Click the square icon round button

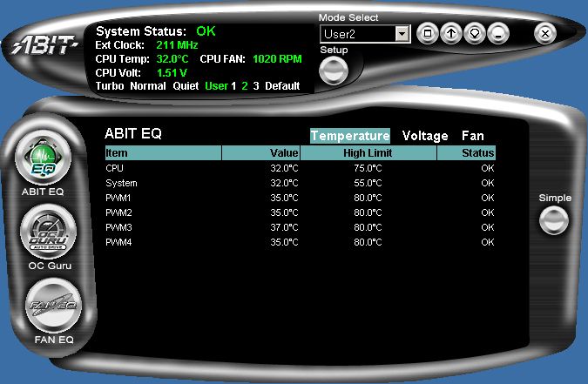click(x=428, y=33)
